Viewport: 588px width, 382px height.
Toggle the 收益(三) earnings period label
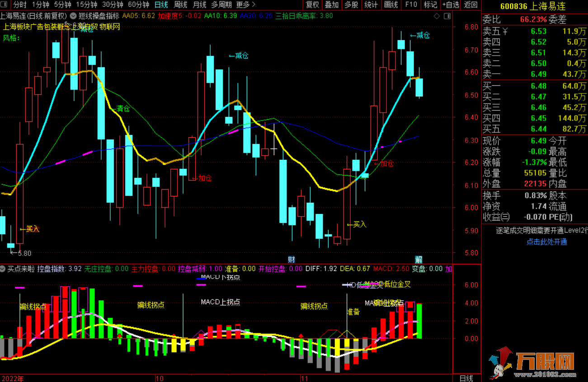tap(496, 217)
